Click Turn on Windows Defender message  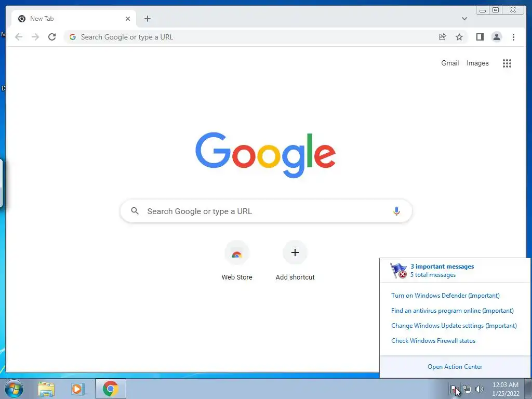(445, 296)
